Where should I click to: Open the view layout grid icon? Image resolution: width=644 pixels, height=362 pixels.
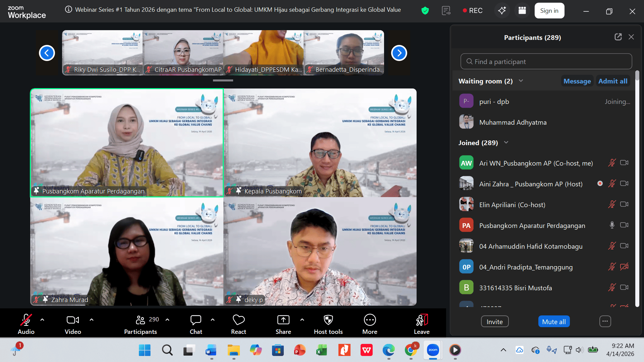[522, 10]
